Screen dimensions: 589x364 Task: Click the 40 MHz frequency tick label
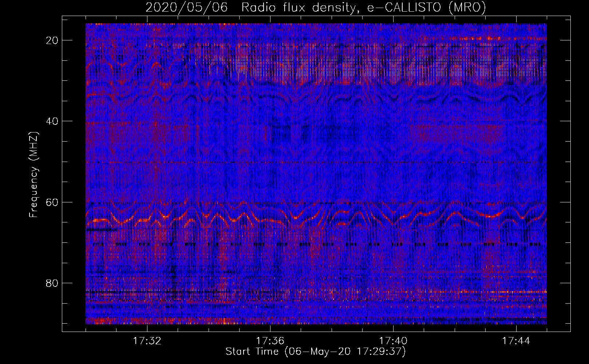pos(52,121)
